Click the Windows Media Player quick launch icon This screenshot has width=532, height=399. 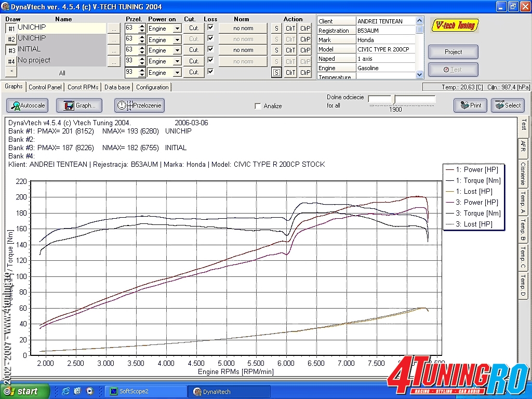click(x=89, y=391)
